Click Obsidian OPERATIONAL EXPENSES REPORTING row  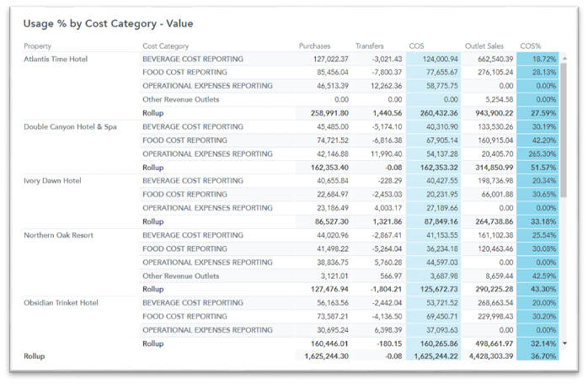207,330
